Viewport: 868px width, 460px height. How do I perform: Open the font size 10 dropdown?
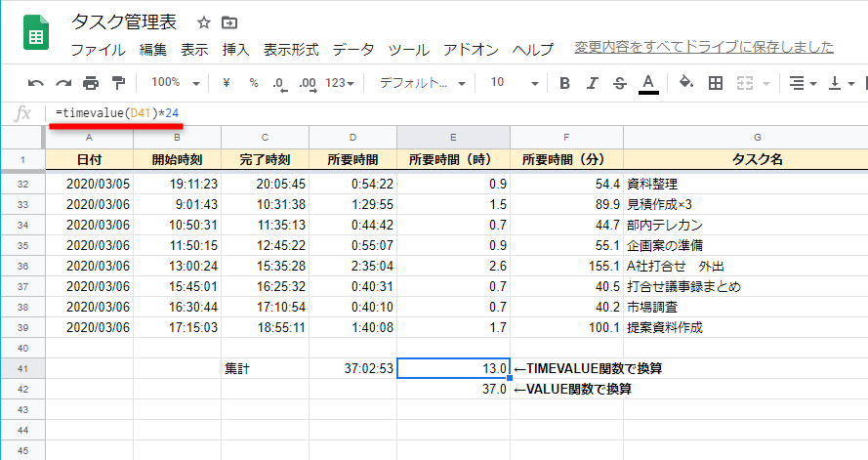[515, 83]
